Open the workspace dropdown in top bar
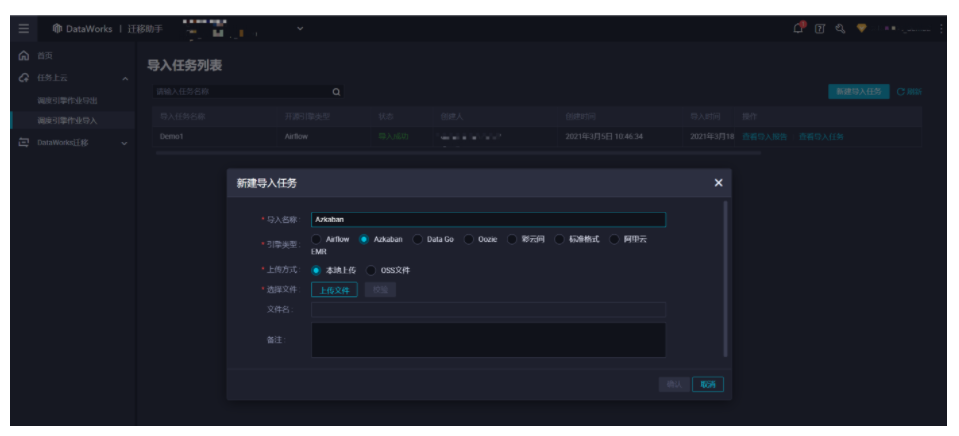This screenshot has height=436, width=959. pyautogui.click(x=300, y=29)
